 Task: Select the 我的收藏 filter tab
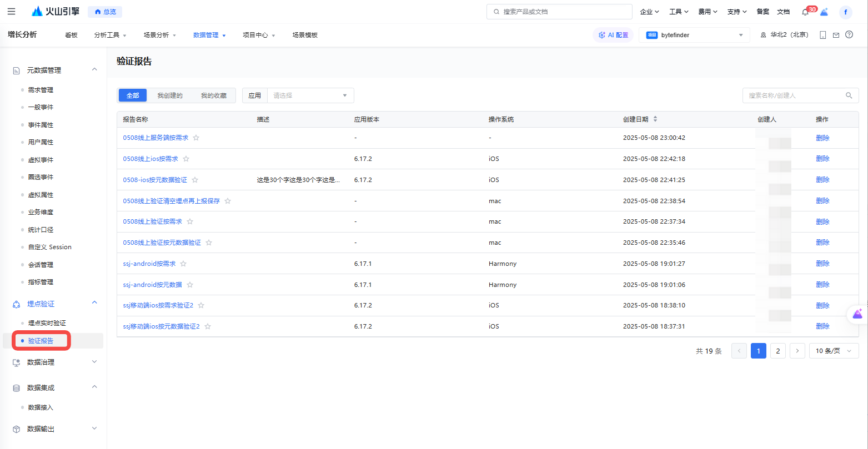coord(214,95)
